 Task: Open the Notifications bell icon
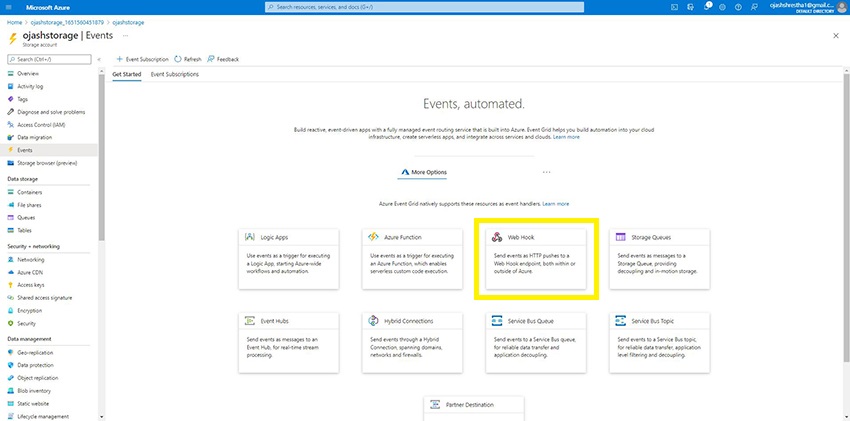(707, 7)
